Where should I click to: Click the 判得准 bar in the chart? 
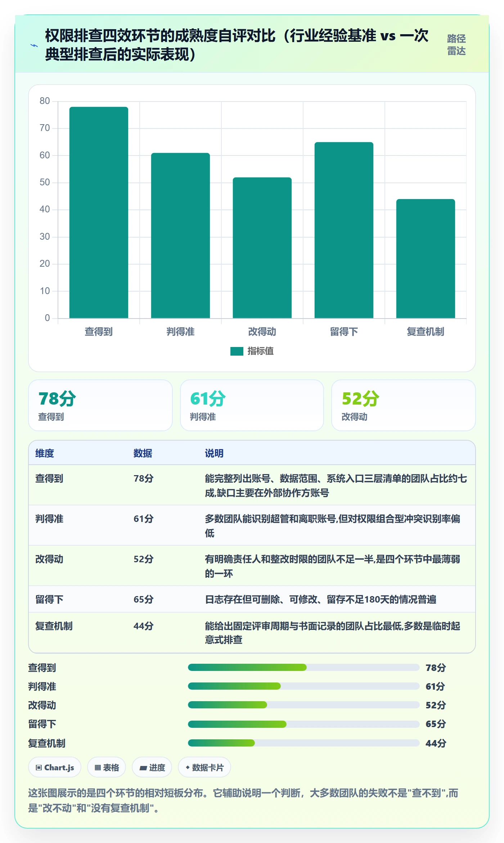(180, 235)
